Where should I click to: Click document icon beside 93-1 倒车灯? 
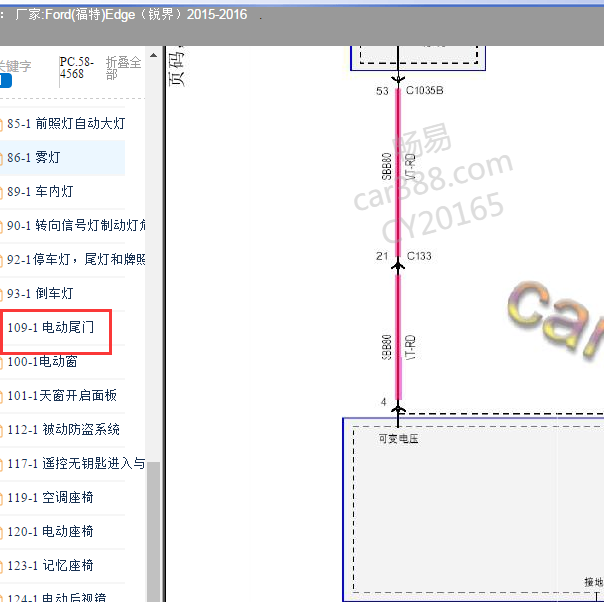point(1,294)
